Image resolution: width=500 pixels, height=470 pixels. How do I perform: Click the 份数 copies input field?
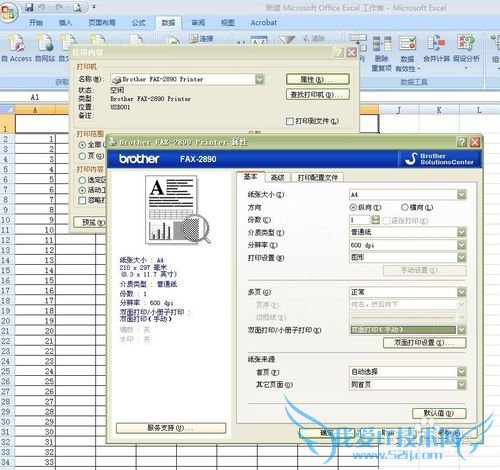[360, 220]
